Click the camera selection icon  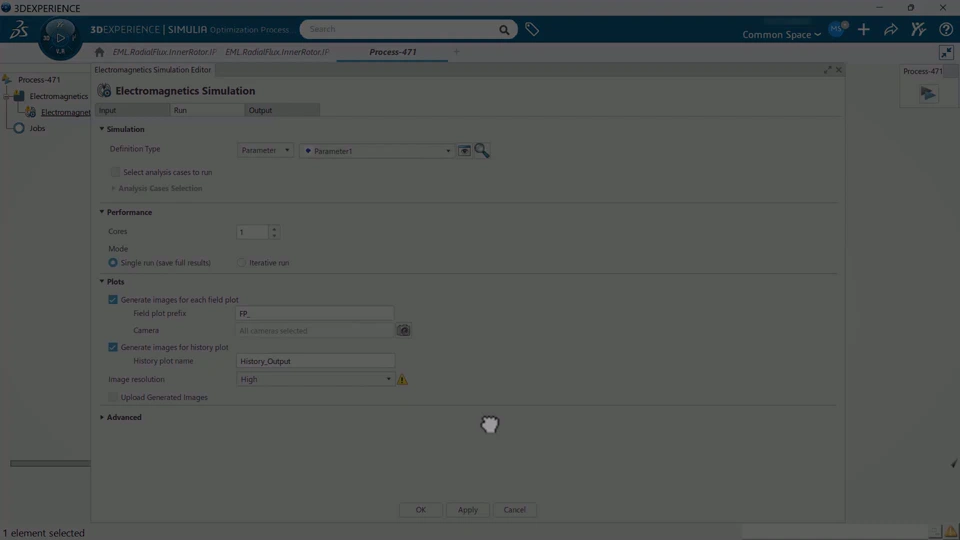coord(403,331)
